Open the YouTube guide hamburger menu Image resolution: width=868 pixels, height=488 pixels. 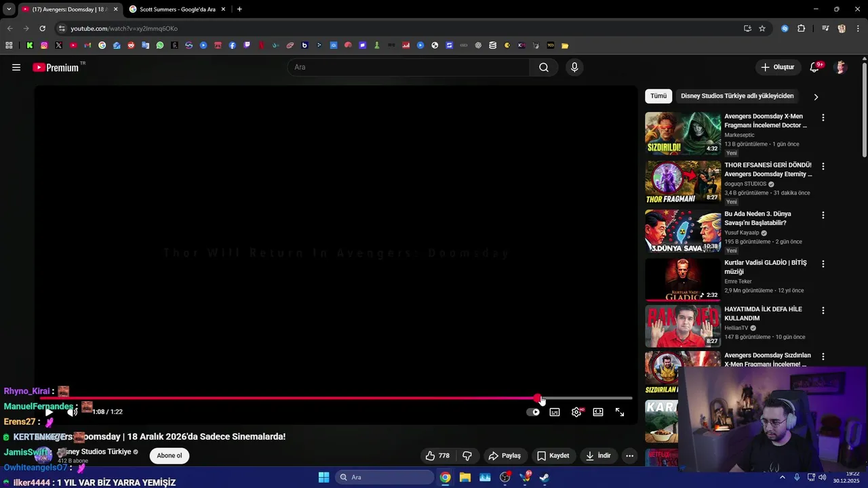16,67
